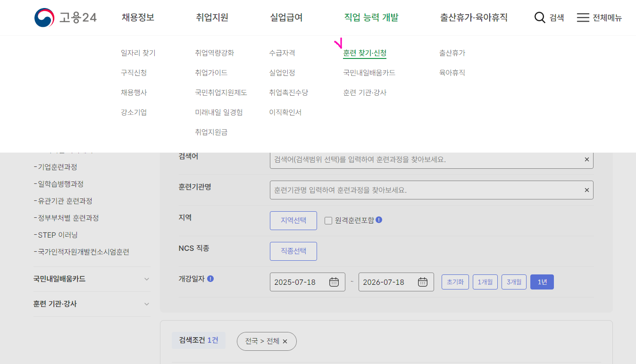Open the calendar for the start date 2025-07-18
This screenshot has width=636, height=364.
(334, 281)
